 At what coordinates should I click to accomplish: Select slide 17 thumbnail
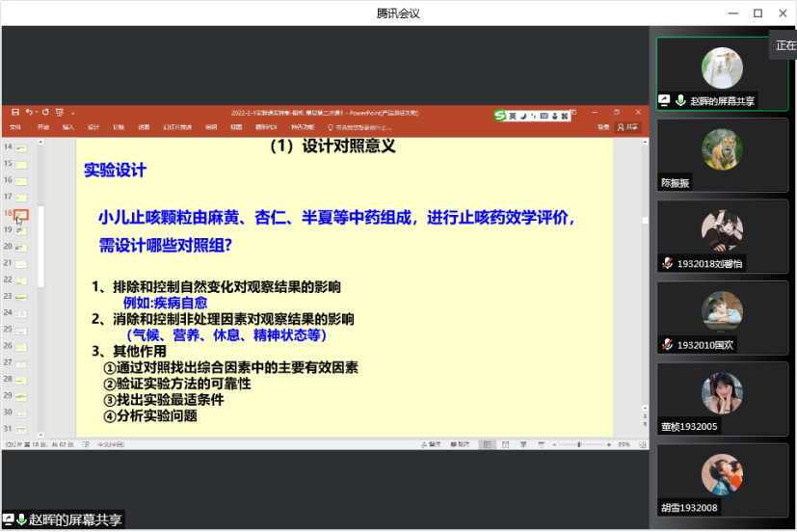click(x=21, y=198)
